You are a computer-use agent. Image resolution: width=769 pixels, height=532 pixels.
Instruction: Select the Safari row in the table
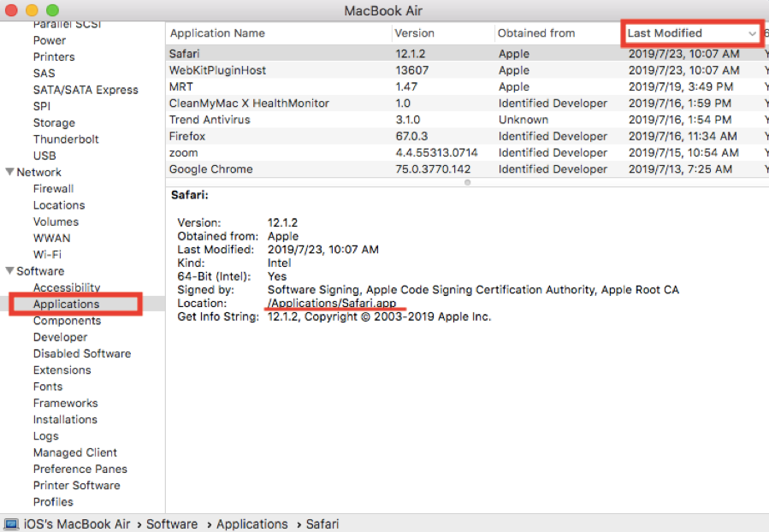(x=184, y=54)
